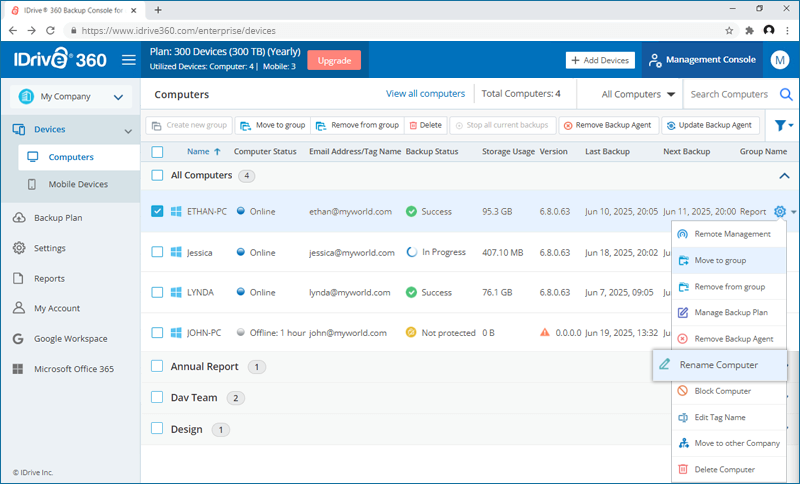Viewport: 800px width, 484px height.
Task: Click the Not protected icon on JOHN-PC row
Action: point(411,333)
